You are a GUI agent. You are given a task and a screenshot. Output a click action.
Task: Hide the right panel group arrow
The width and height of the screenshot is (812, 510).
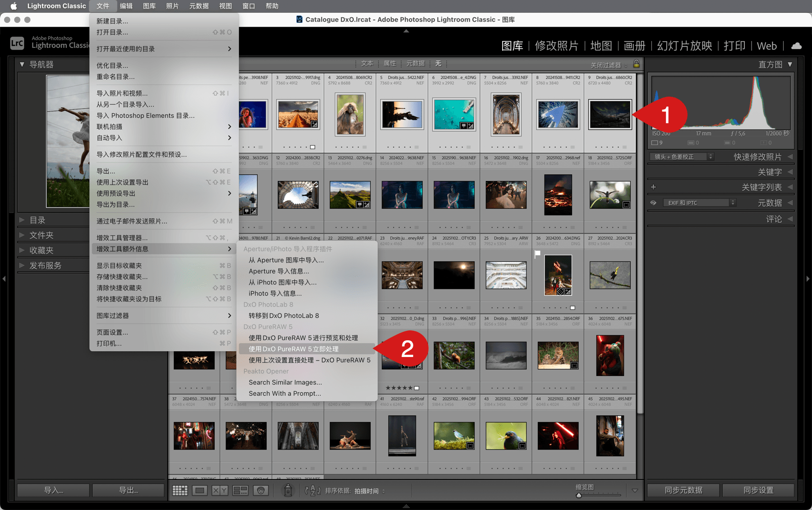pyautogui.click(x=808, y=279)
